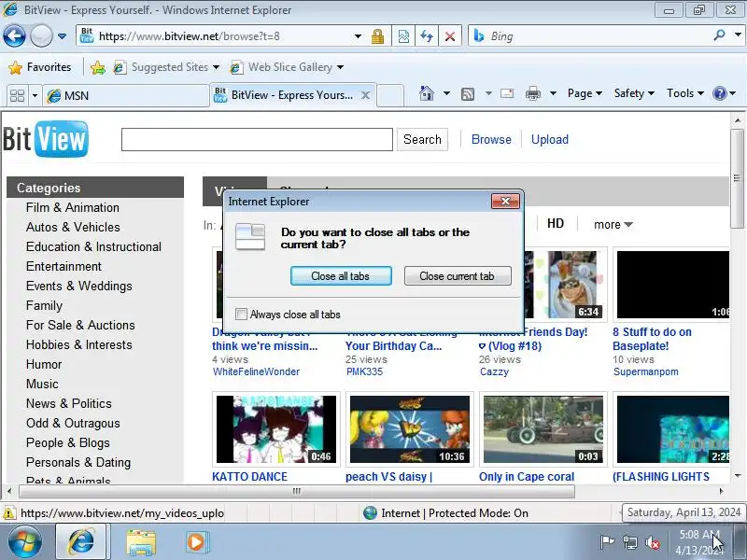Select the News & Politics category
This screenshot has height=560, width=747.
point(68,403)
